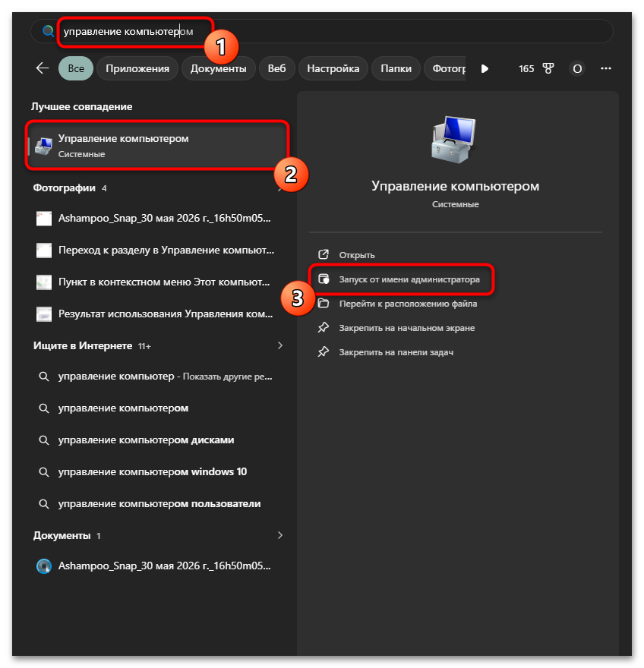This screenshot has width=644, height=668.
Task: Click the back arrow icon
Action: 43,68
